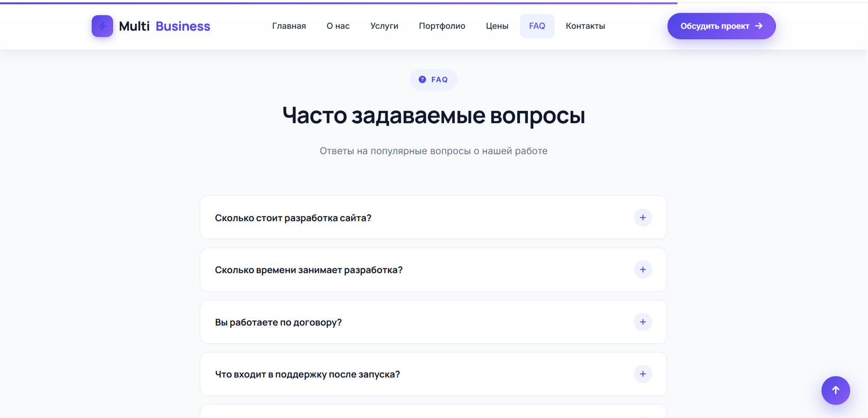Image resolution: width=868 pixels, height=418 pixels.
Task: Click the lightning bolt logo icon
Action: click(x=102, y=26)
